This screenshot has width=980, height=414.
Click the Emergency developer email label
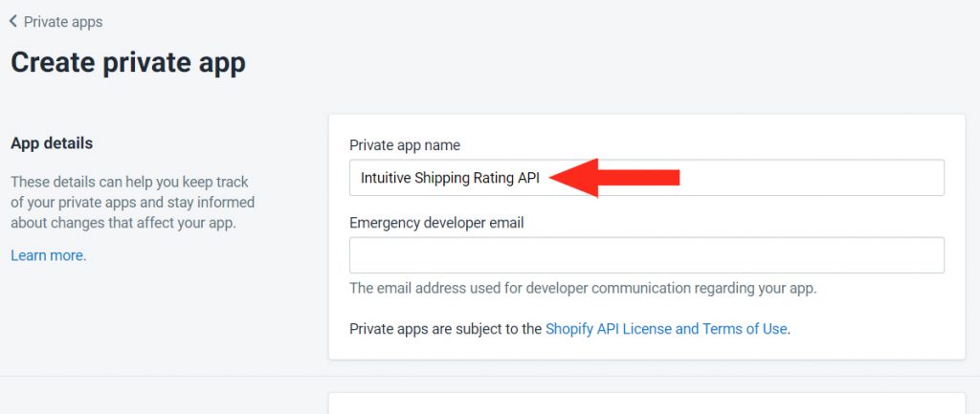tap(436, 223)
